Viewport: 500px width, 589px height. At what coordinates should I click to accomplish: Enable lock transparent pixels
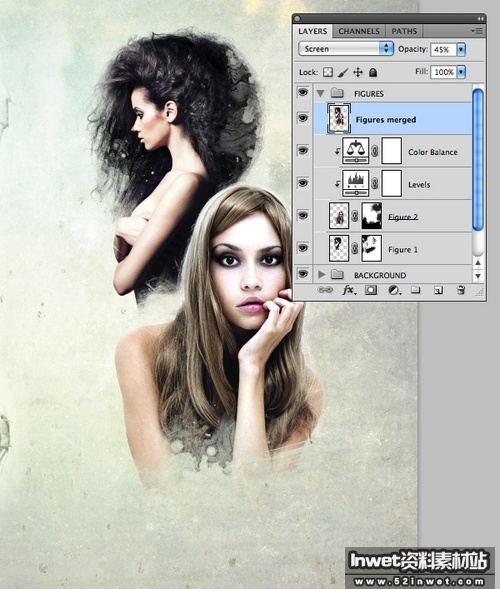(x=328, y=72)
